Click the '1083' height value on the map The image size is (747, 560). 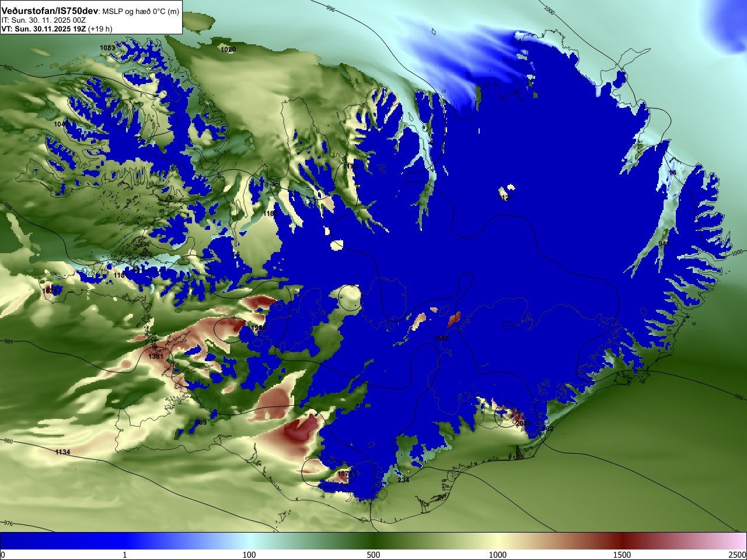[x=107, y=48]
